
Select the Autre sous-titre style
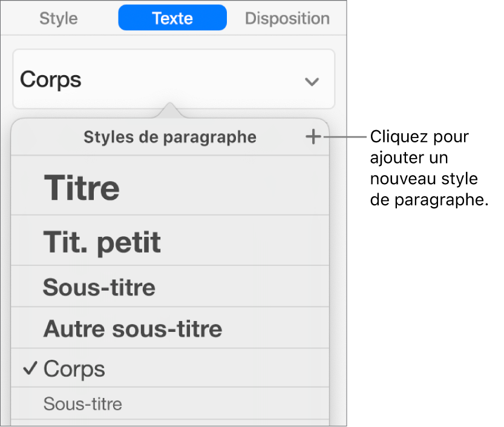click(x=170, y=328)
